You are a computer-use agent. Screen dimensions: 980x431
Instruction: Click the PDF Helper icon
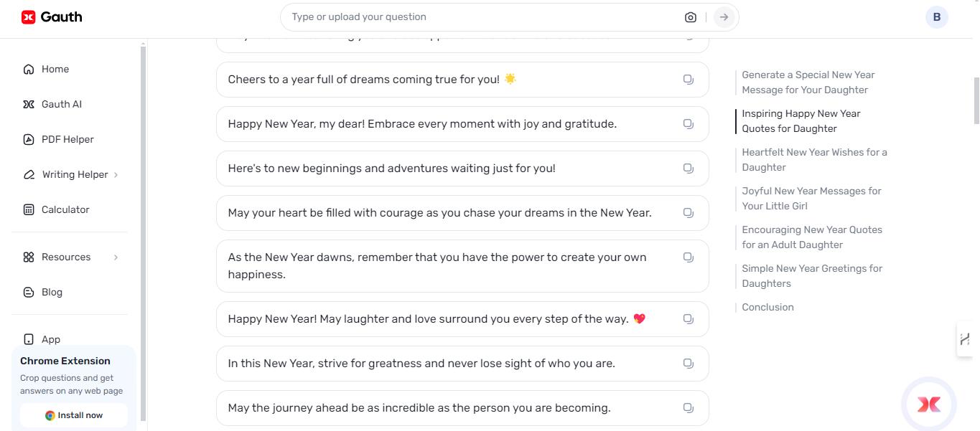click(x=28, y=139)
